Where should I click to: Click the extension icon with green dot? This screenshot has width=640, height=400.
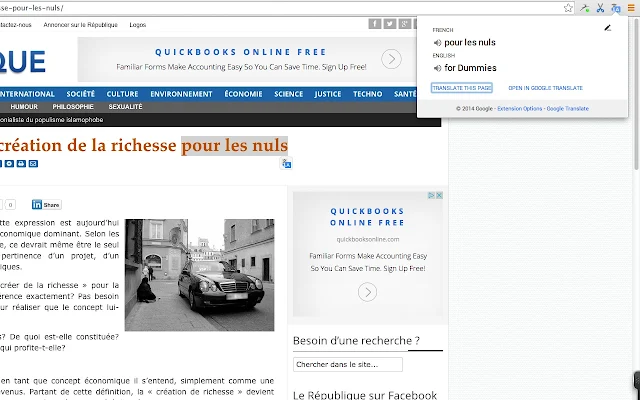pyautogui.click(x=585, y=8)
